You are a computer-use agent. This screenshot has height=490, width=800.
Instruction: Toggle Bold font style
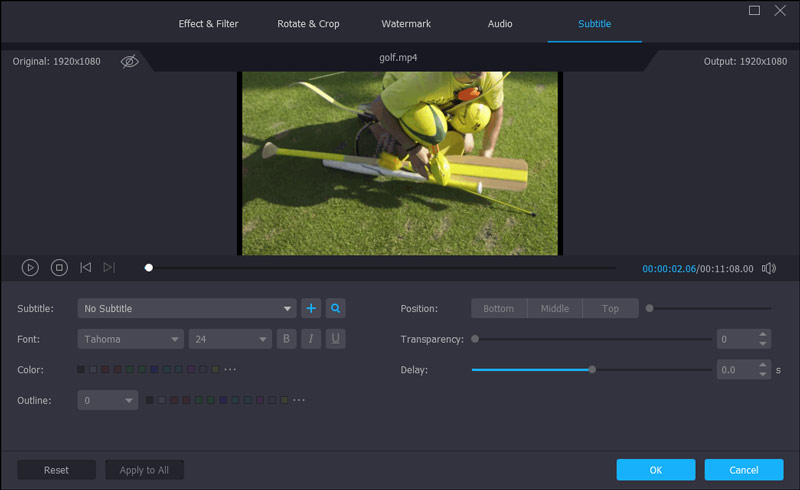pos(287,339)
